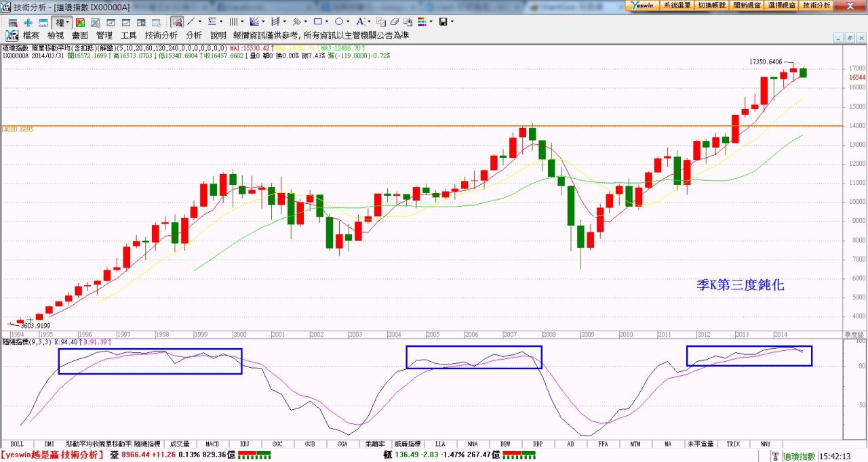
Task: Click the 開新視窗 button
Action: coord(747,5)
